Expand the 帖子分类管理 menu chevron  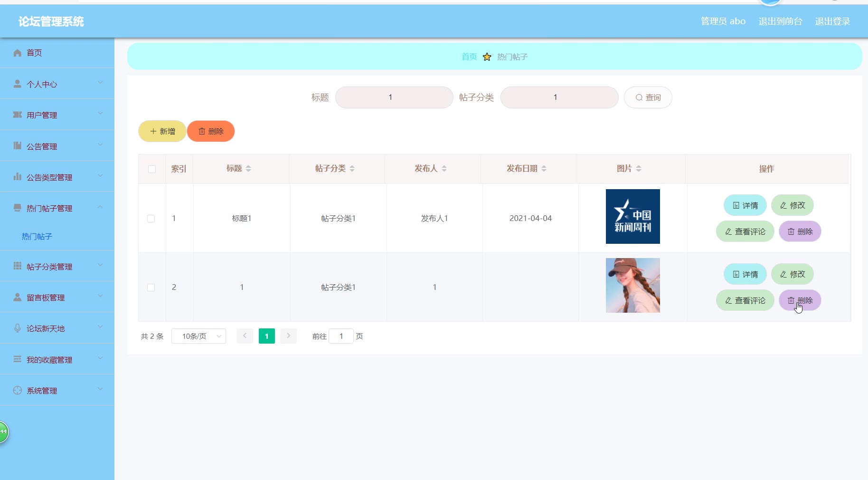[x=100, y=265]
